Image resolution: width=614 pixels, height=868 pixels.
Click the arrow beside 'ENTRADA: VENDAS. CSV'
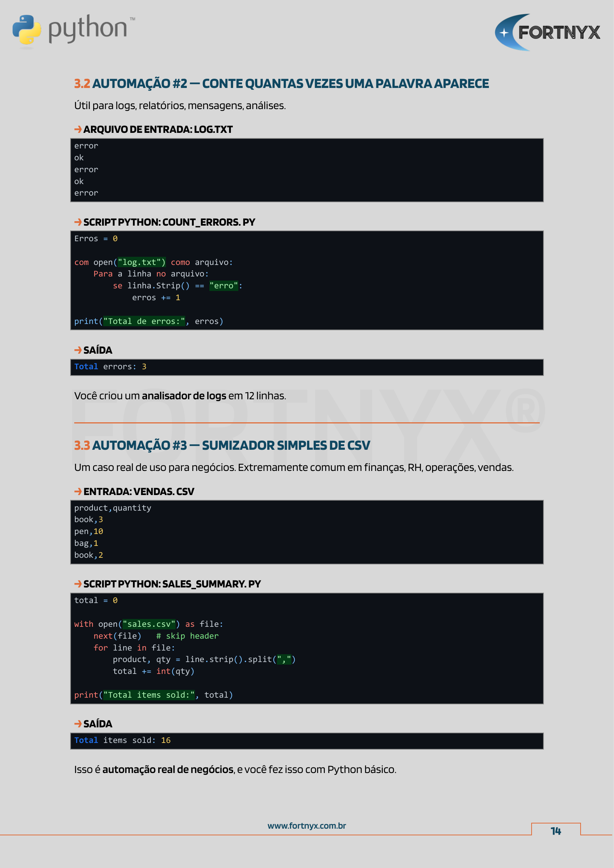click(x=78, y=491)
